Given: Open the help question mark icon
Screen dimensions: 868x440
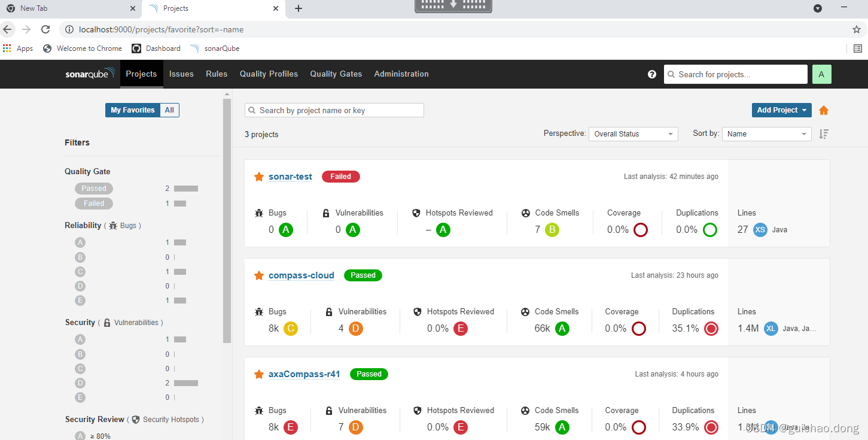Looking at the screenshot, I should pyautogui.click(x=652, y=74).
